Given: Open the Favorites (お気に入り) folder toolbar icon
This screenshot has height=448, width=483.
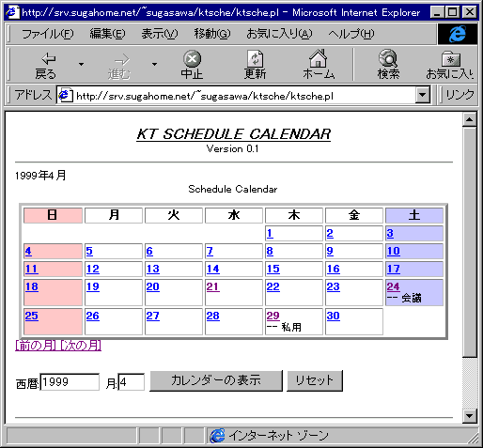Looking at the screenshot, I should click(x=451, y=59).
